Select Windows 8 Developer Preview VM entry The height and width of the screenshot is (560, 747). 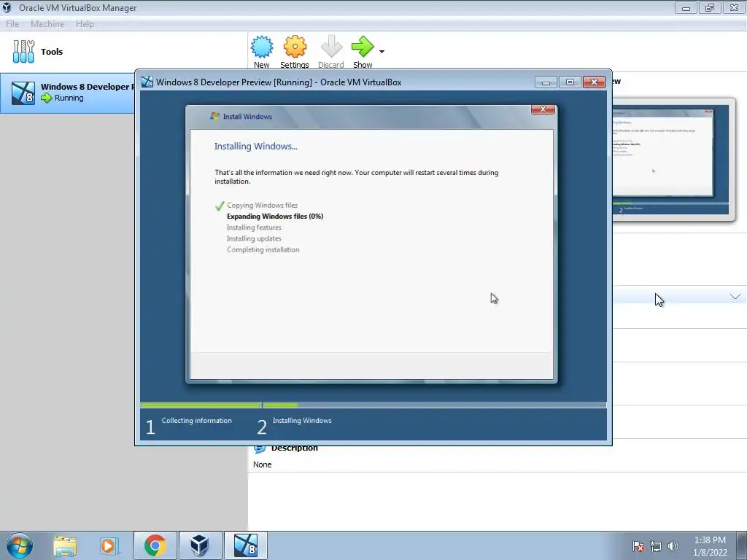click(68, 93)
